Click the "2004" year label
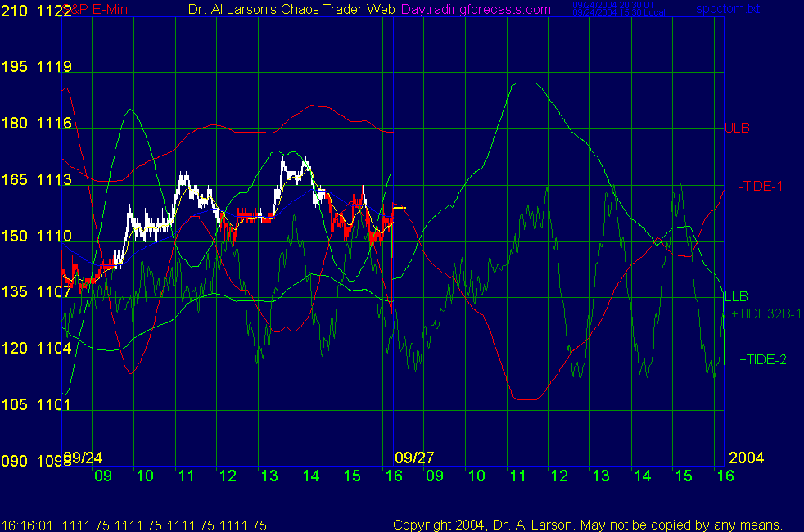 click(x=746, y=458)
